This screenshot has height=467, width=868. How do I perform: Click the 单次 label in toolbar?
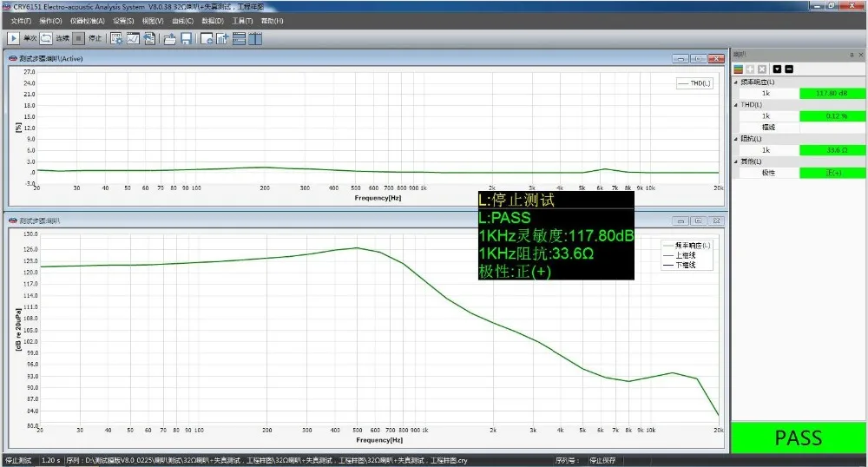pos(30,38)
